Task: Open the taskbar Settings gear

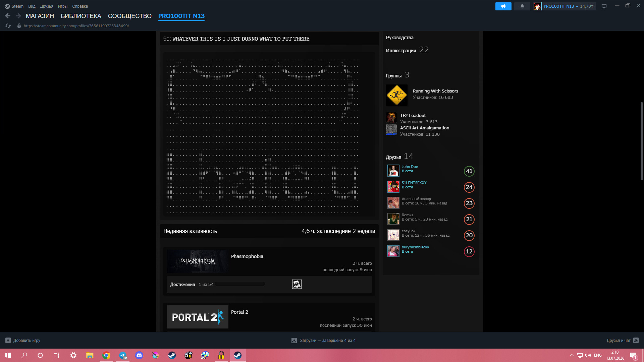Action: click(73, 355)
